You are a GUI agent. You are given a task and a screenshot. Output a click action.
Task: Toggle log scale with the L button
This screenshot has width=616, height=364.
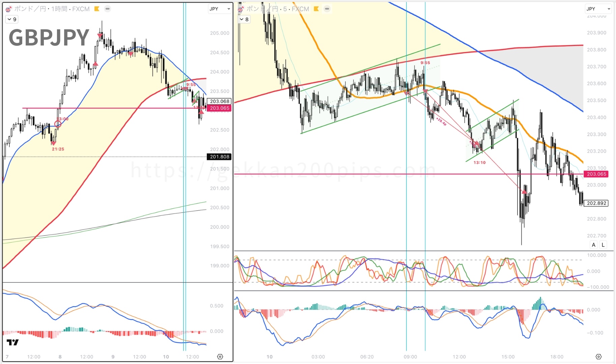click(x=603, y=245)
